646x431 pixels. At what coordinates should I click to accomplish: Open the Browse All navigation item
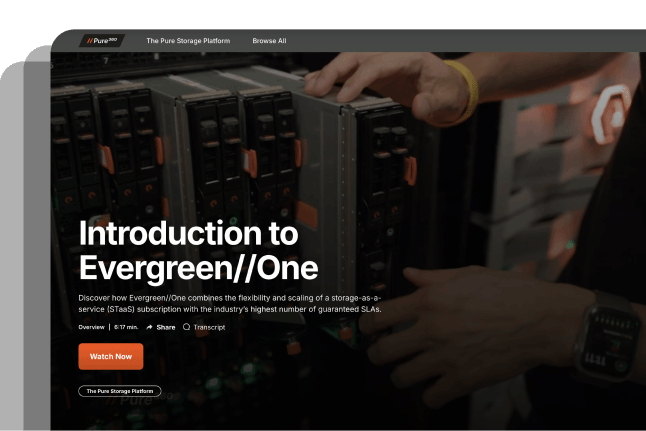pyautogui.click(x=269, y=41)
